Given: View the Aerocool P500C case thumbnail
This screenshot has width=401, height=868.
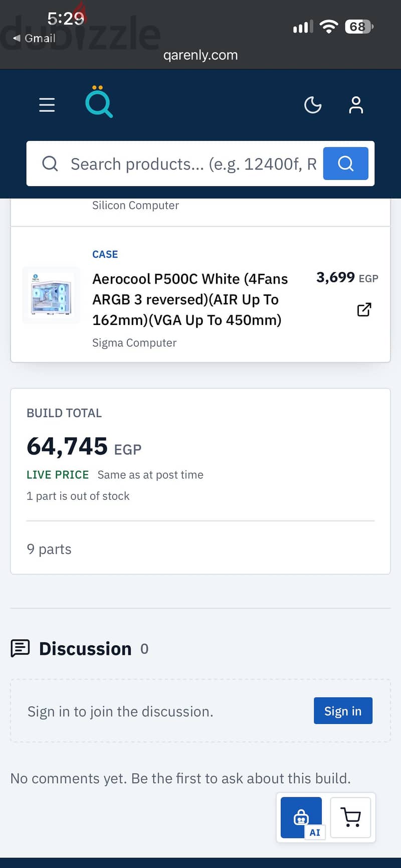Looking at the screenshot, I should point(51,295).
